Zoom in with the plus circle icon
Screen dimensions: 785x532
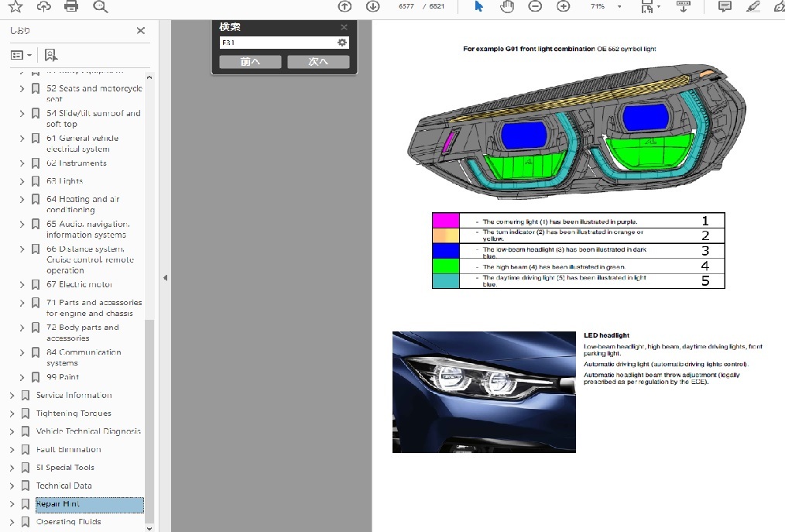click(564, 6)
